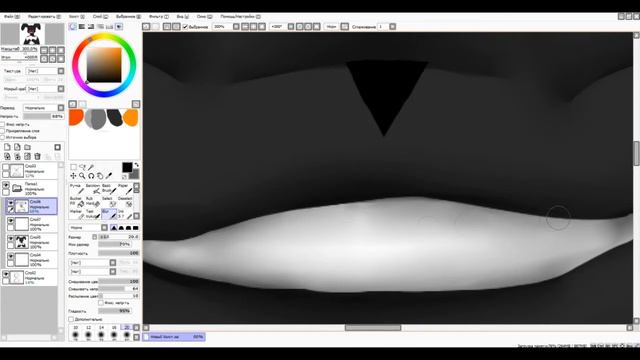
Task: Toggle the selection source checkbox
Action: point(3,138)
